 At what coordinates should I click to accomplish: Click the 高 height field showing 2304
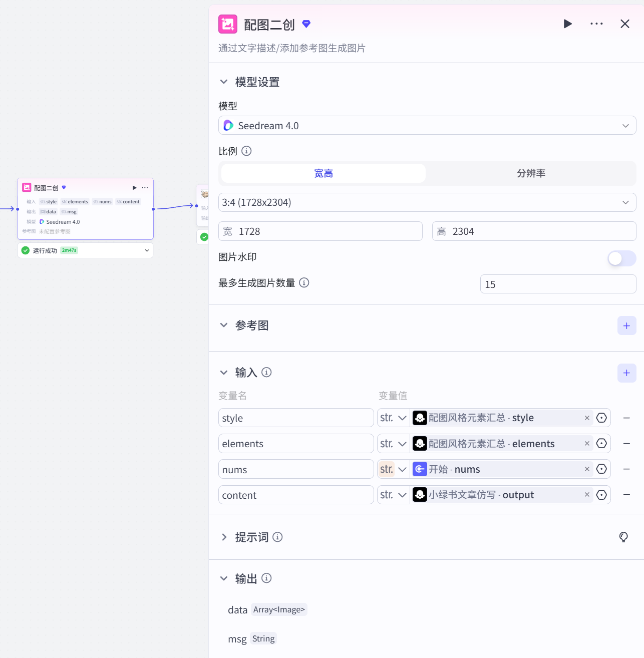point(534,231)
